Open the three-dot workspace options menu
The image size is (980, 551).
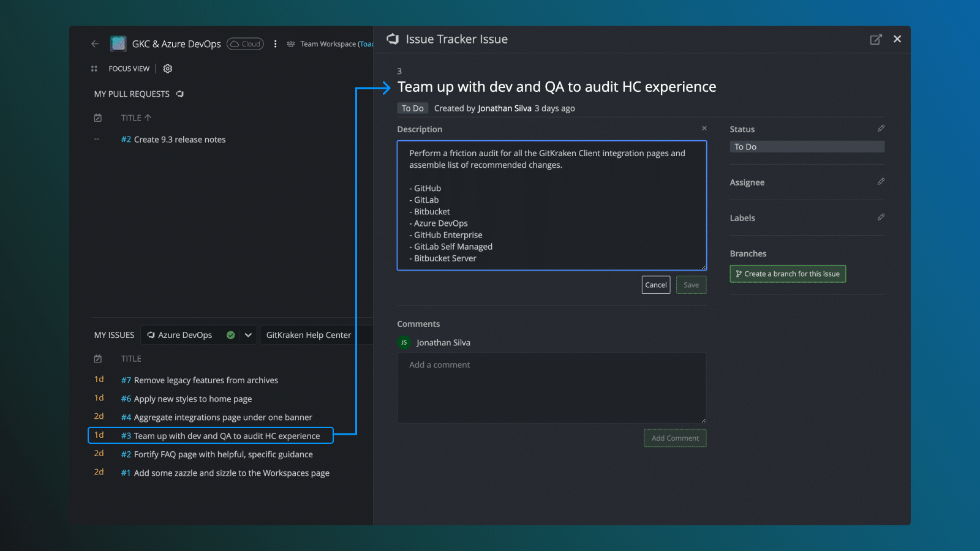coord(275,44)
